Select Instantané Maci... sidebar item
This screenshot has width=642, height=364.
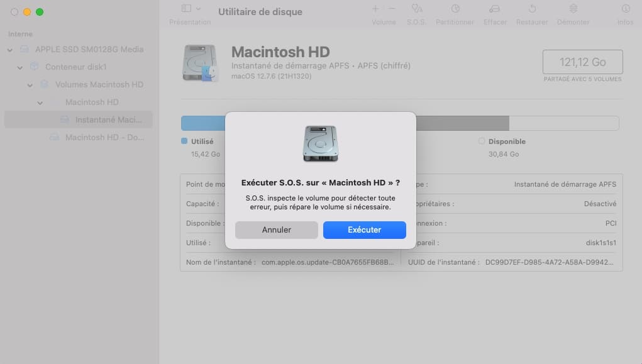point(78,119)
